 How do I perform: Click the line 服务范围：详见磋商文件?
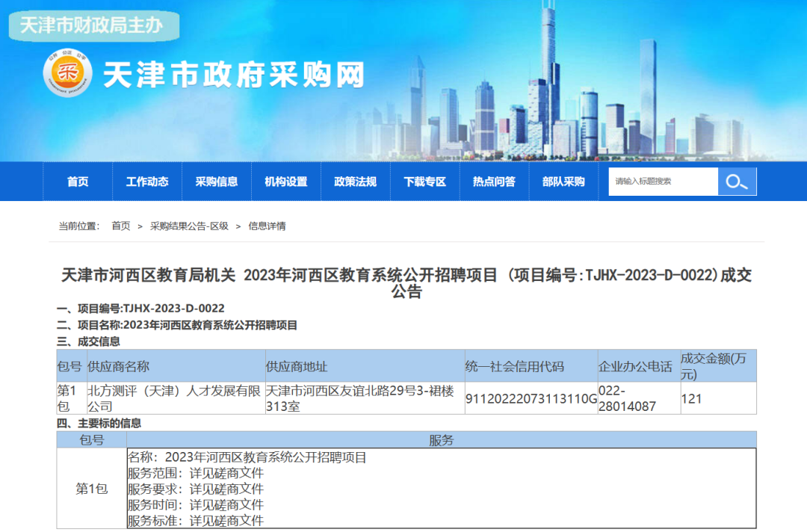(196, 473)
